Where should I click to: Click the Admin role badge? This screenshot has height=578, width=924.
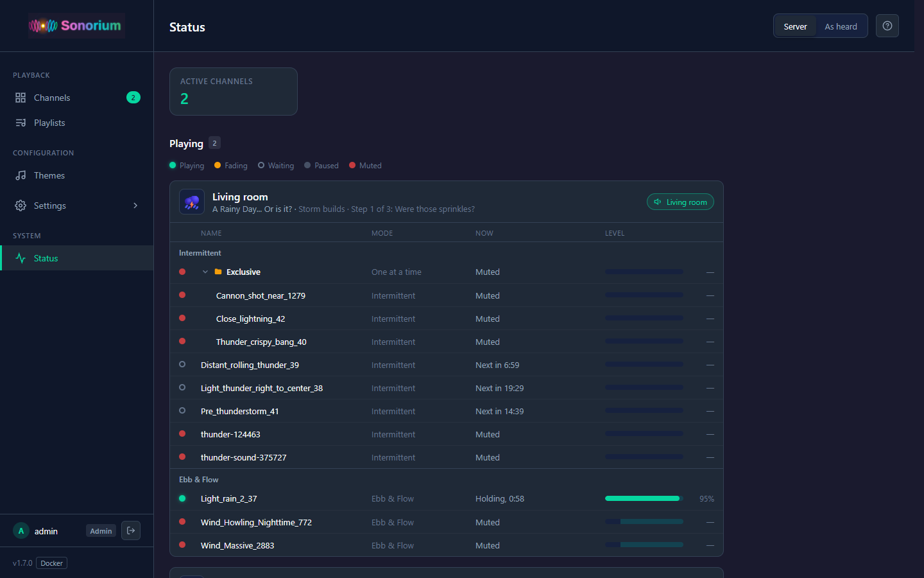click(101, 531)
